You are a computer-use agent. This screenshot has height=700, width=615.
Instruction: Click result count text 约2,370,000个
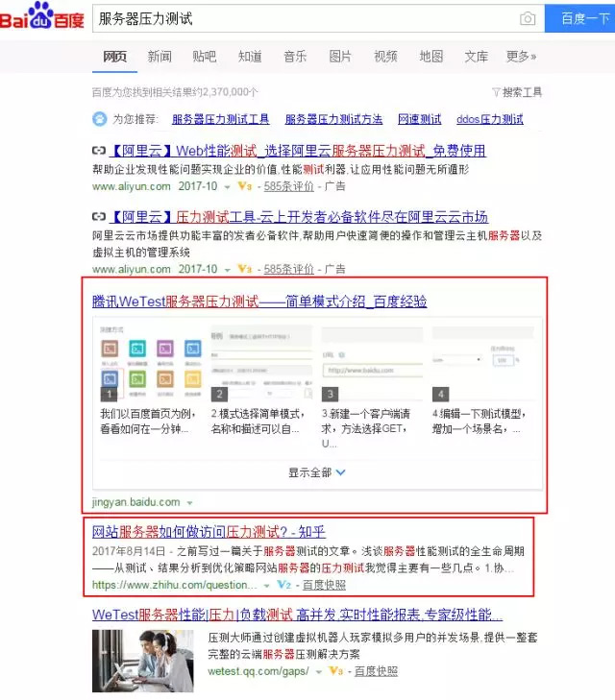point(225,92)
